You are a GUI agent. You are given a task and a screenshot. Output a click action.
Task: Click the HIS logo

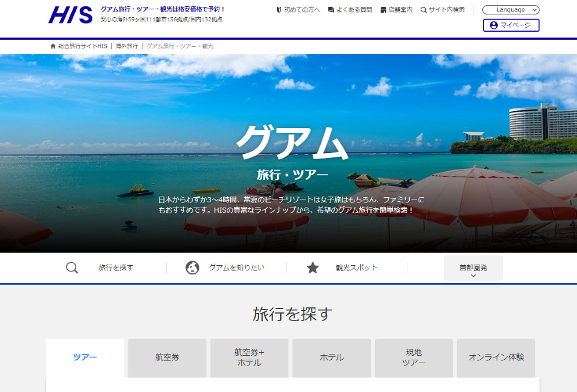pyautogui.click(x=70, y=15)
